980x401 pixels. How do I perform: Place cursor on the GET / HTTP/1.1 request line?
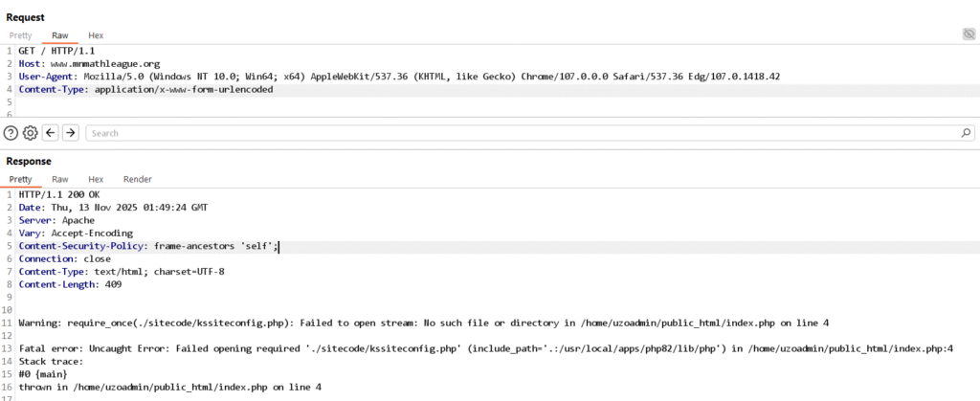tap(57, 50)
